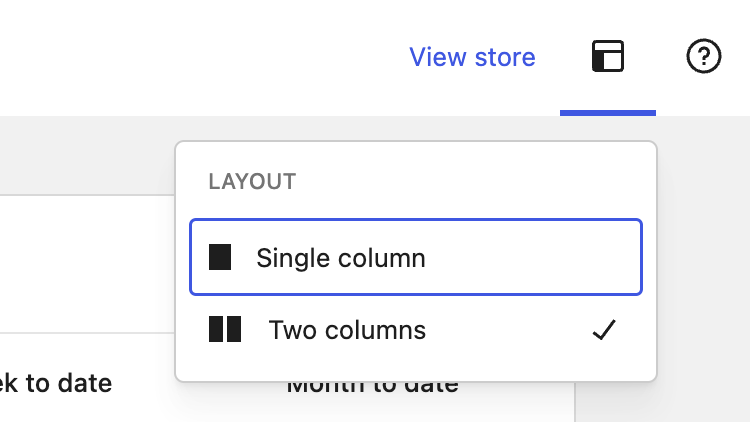Open the View store link
The width and height of the screenshot is (750, 422).
(x=472, y=57)
